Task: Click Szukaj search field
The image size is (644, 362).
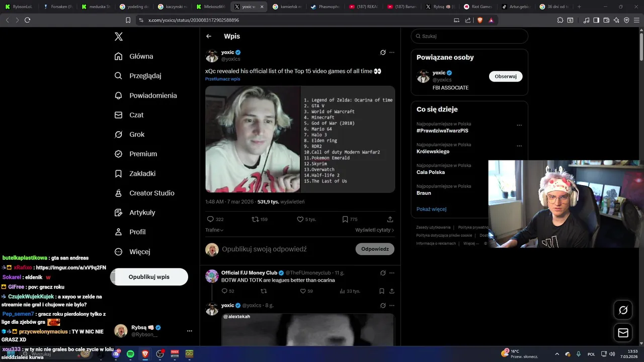Action: (469, 36)
